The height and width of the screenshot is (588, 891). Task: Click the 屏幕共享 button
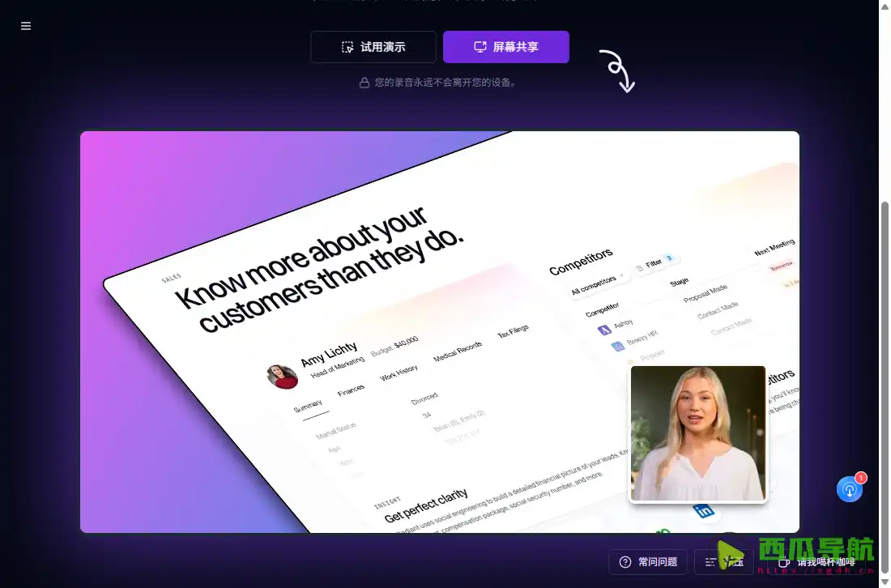click(x=505, y=47)
